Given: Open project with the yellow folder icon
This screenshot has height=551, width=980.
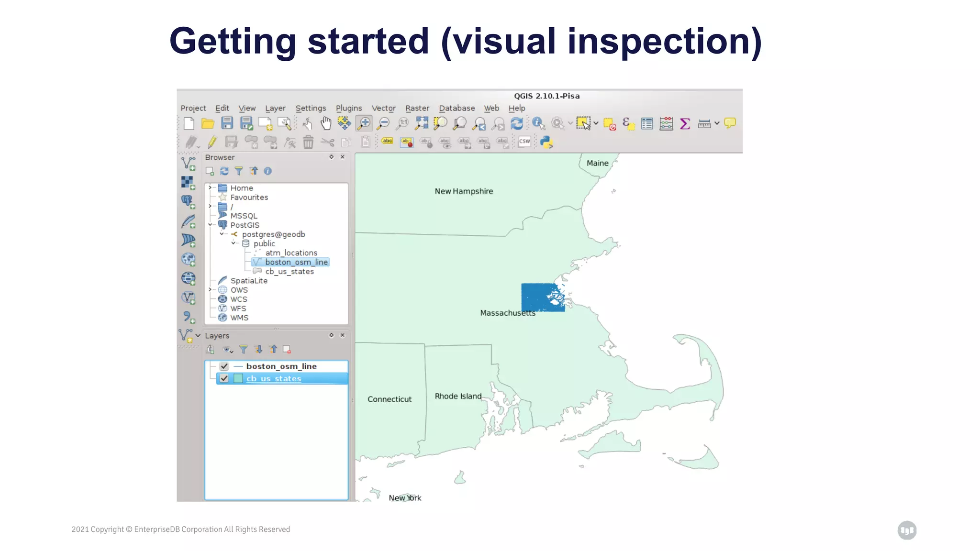Looking at the screenshot, I should 208,123.
